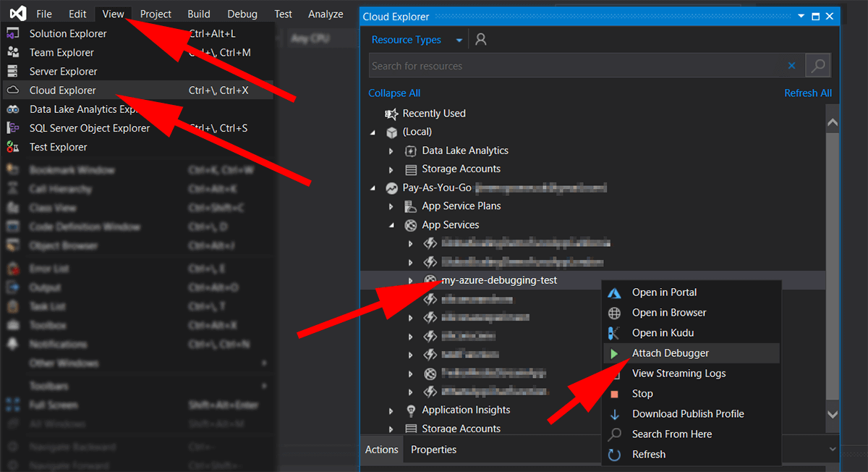This screenshot has height=472, width=868.
Task: Choose Test Explorer in View menu
Action: pyautogui.click(x=137, y=146)
